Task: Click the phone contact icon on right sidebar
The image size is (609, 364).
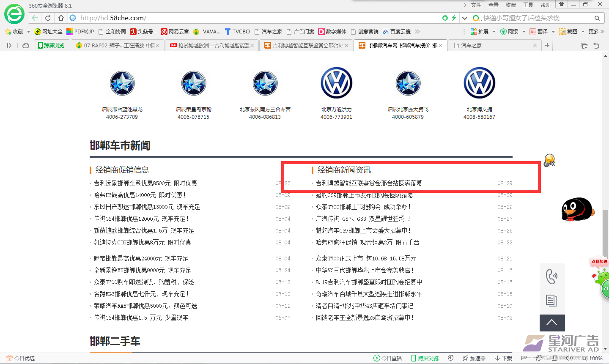Action: [x=552, y=276]
